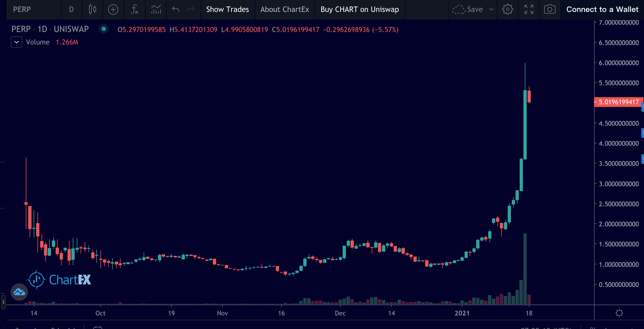Screen dimensions: 644x329
Task: Open the candlestick chart style selector
Action: pyautogui.click(x=92, y=10)
